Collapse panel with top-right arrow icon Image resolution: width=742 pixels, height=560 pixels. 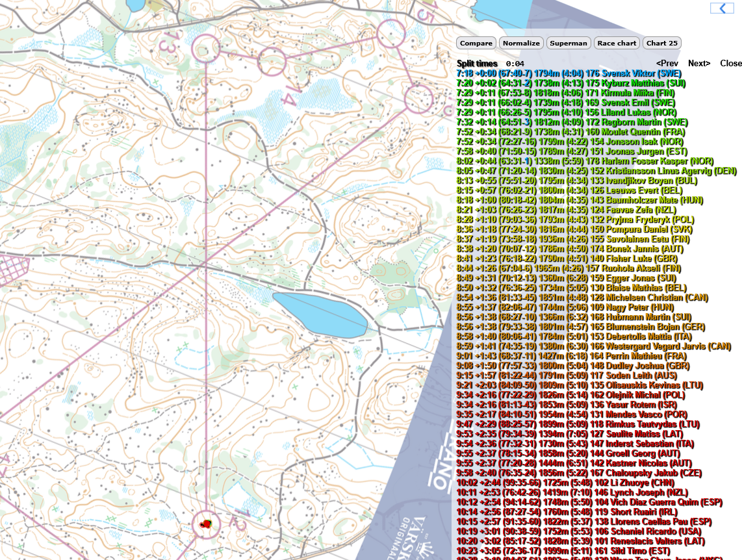[722, 8]
